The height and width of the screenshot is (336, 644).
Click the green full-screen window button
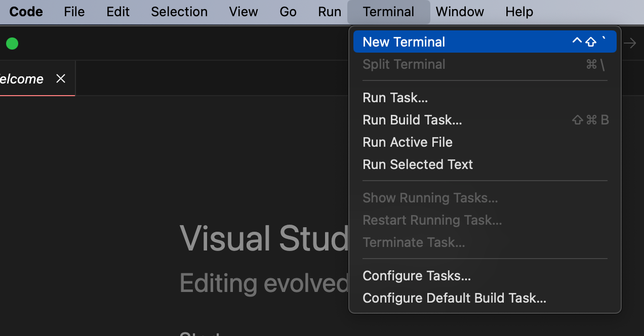12,44
